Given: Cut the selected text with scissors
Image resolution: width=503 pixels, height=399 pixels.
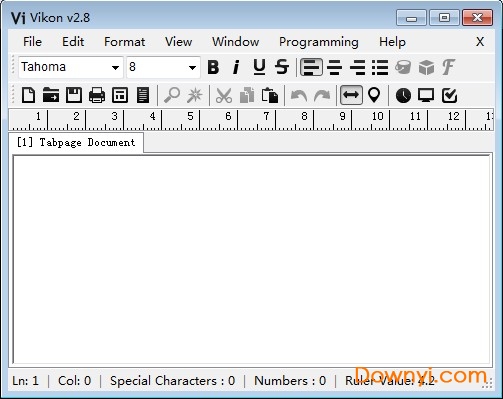Looking at the screenshot, I should 224,95.
